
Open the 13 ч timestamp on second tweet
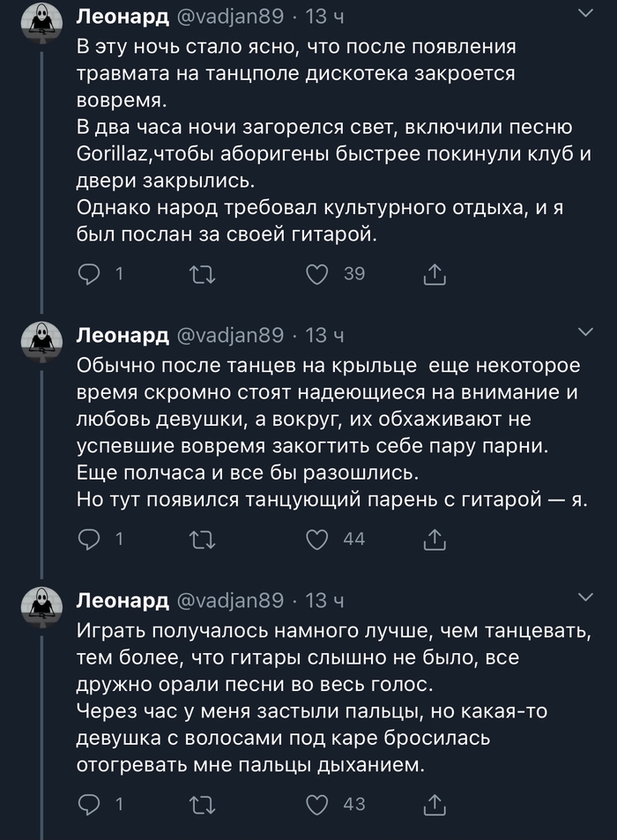click(x=324, y=334)
